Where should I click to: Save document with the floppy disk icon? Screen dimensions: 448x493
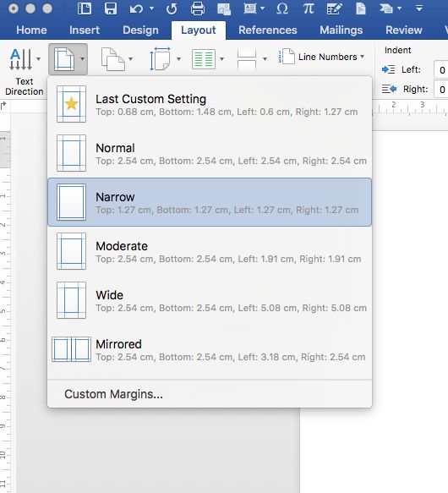coord(111,8)
